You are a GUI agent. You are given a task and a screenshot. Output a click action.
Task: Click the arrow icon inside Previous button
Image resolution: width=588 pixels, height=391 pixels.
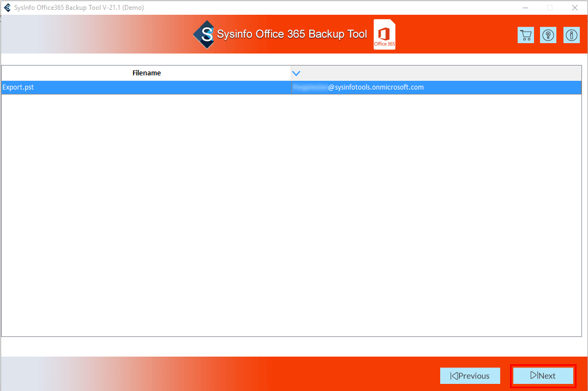(x=454, y=376)
